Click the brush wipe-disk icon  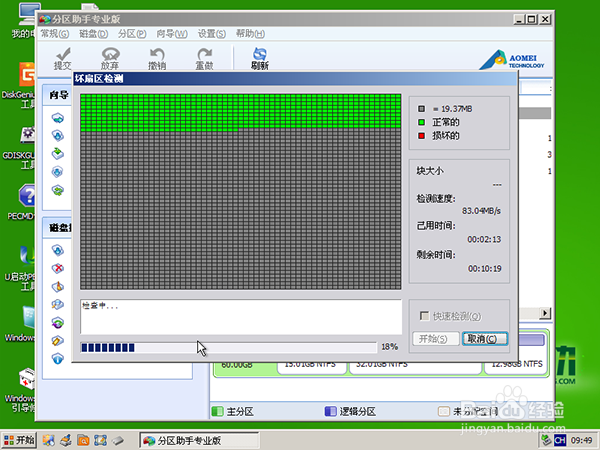click(x=58, y=286)
